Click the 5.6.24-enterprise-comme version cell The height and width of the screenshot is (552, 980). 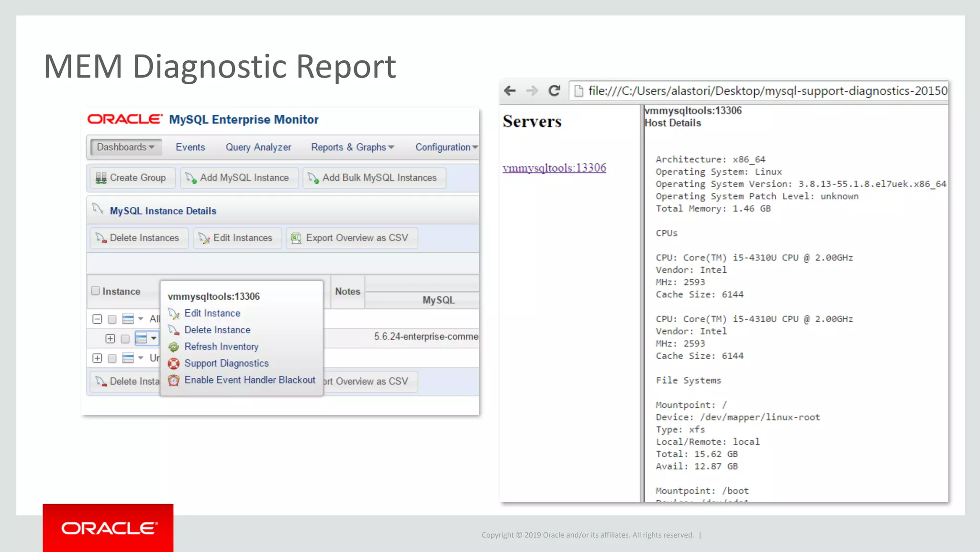pos(426,337)
